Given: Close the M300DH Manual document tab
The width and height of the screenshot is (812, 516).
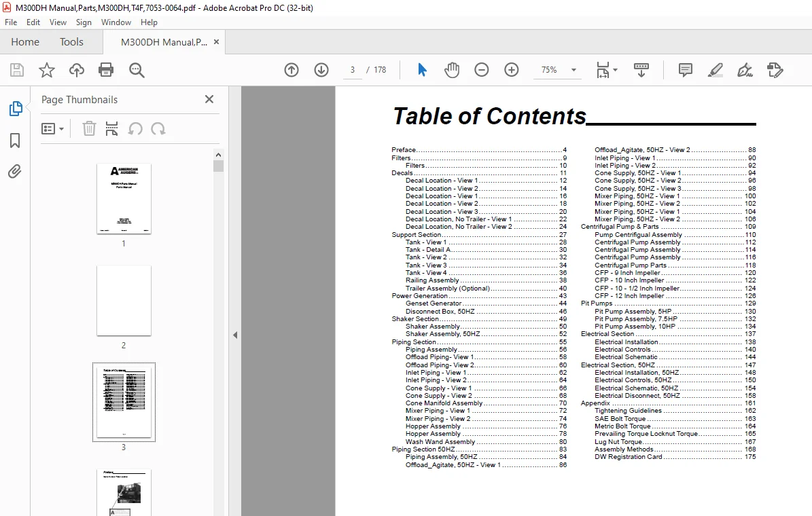Looking at the screenshot, I should click(217, 42).
